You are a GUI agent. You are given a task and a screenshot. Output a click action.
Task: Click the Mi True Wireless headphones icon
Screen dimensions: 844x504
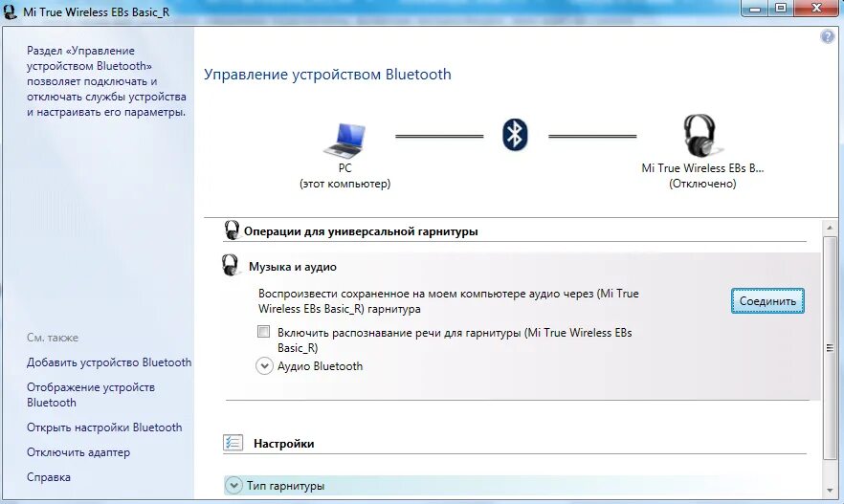tap(700, 136)
